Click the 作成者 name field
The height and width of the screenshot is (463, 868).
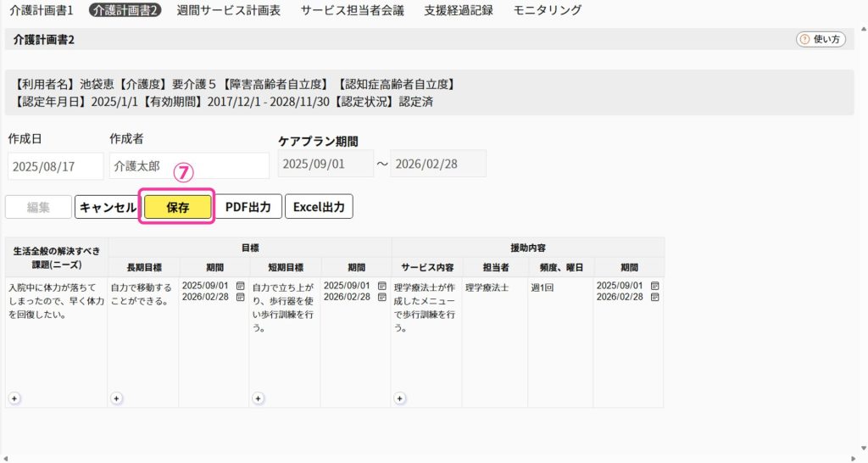189,166
